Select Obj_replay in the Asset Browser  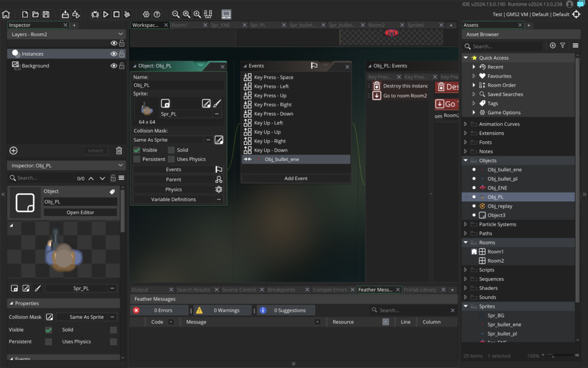point(500,206)
